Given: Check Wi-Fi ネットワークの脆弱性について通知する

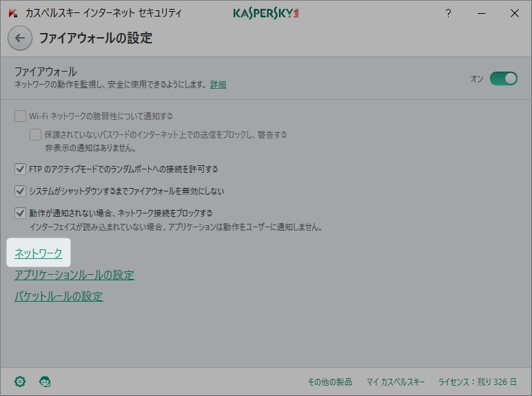Looking at the screenshot, I should [x=21, y=116].
